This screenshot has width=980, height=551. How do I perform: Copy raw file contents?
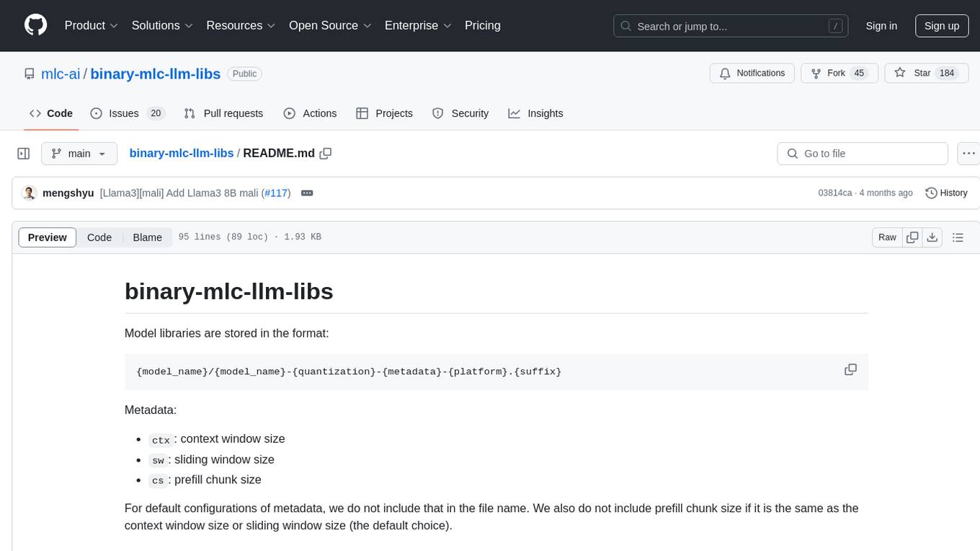[x=912, y=237]
